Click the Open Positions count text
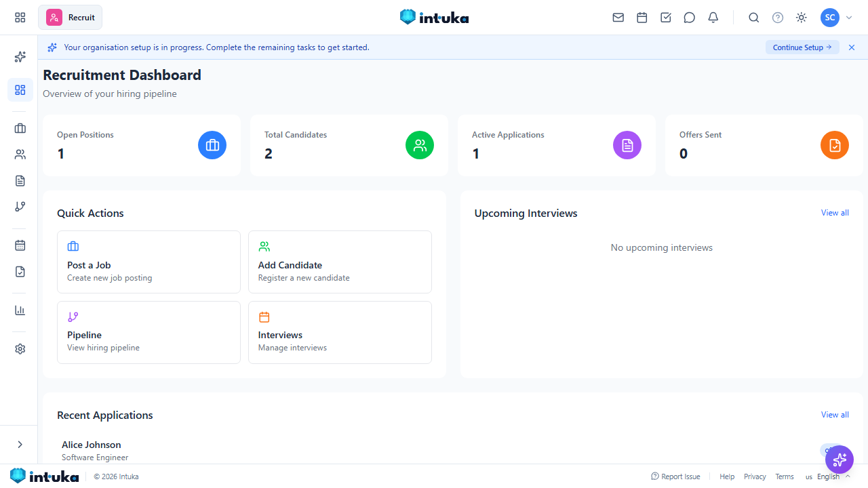 coord(61,154)
